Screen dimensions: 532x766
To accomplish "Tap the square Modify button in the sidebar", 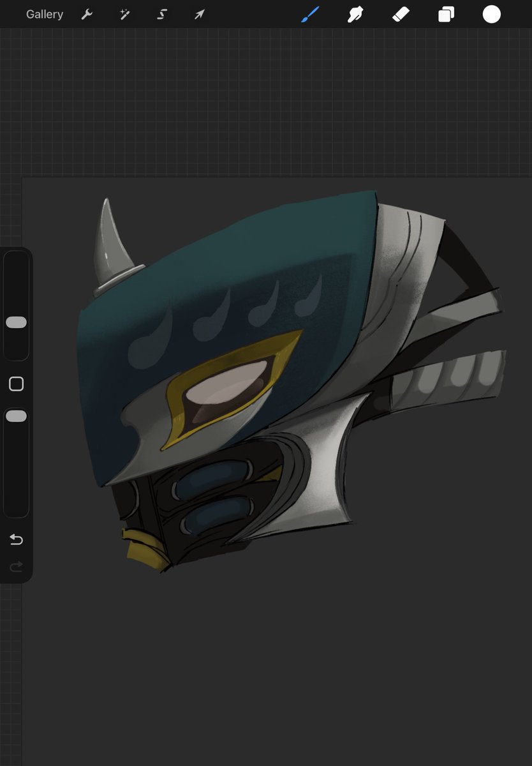I will (16, 384).
